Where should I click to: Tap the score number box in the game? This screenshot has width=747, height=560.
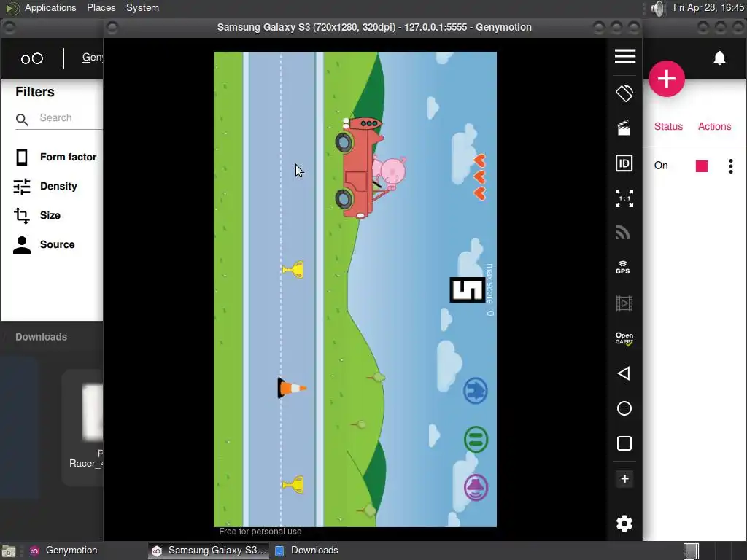tap(468, 289)
